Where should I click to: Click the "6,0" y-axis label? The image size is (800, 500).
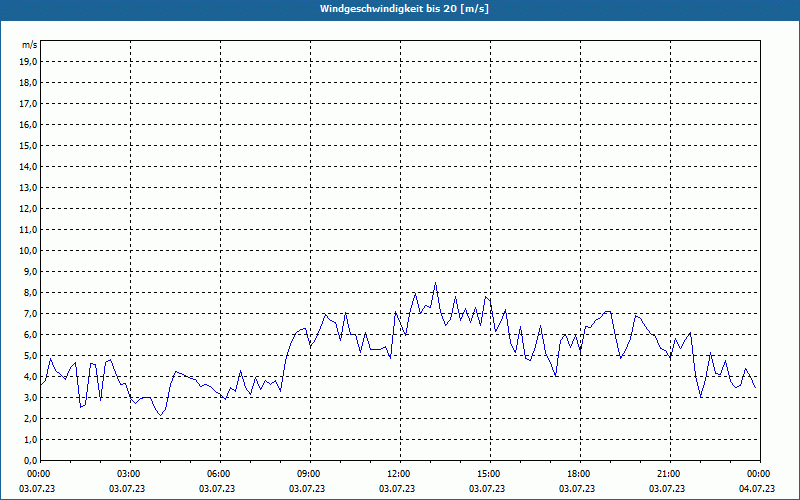(x=31, y=335)
